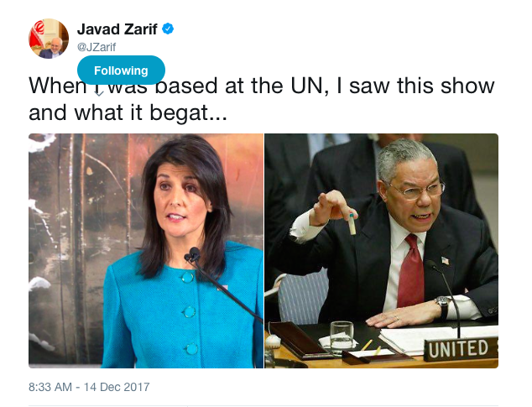Click the Iranian flag inside the avatar

[x=36, y=34]
